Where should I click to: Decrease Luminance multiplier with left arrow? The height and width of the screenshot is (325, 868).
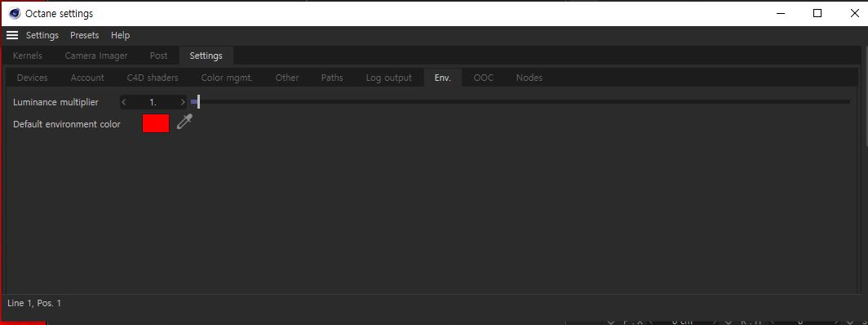pos(124,102)
